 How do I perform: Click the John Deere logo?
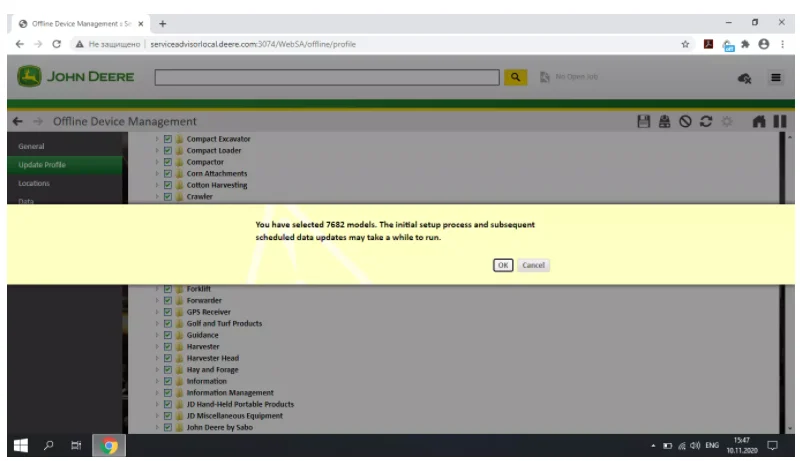76,76
